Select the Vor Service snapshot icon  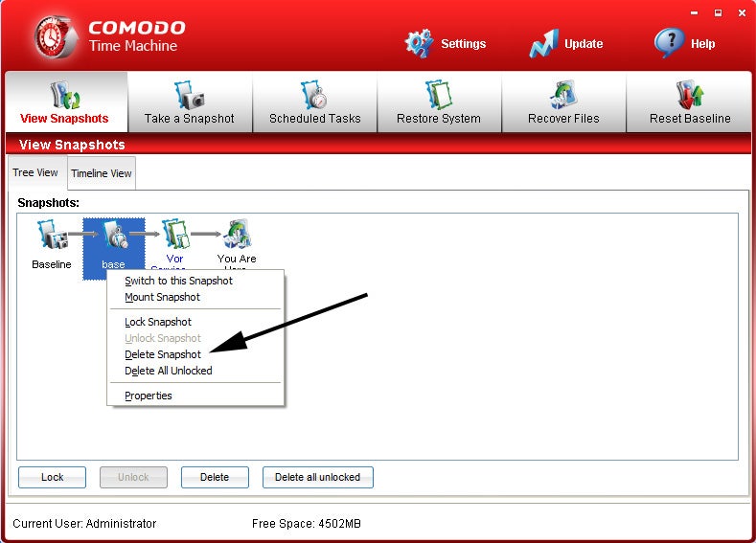pos(174,234)
